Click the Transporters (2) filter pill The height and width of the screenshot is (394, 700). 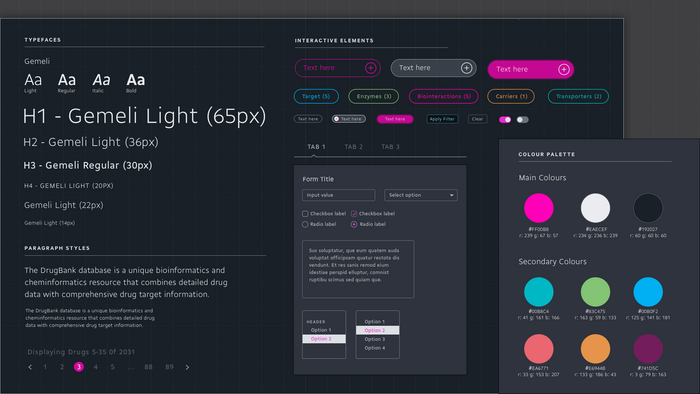pos(578,96)
